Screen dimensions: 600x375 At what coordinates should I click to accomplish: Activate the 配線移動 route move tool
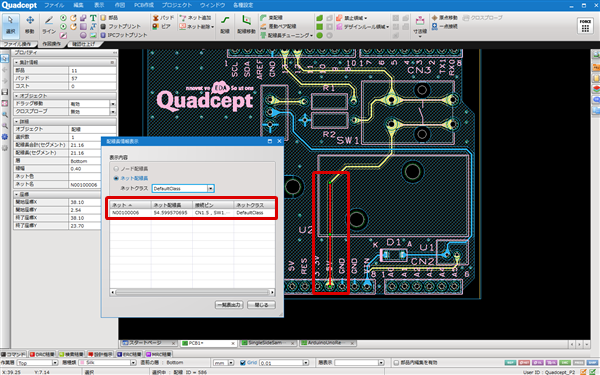tap(246, 24)
